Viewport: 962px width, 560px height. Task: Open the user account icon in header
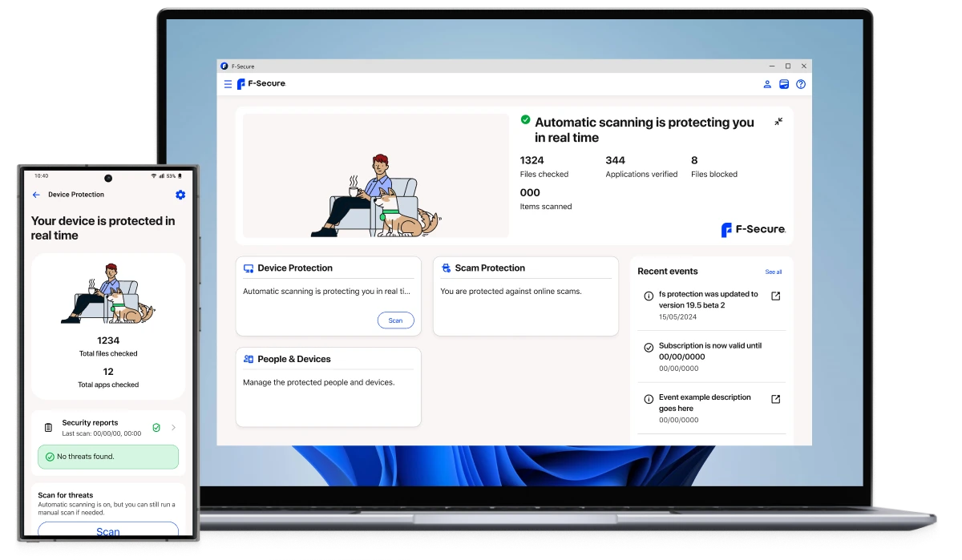(767, 84)
